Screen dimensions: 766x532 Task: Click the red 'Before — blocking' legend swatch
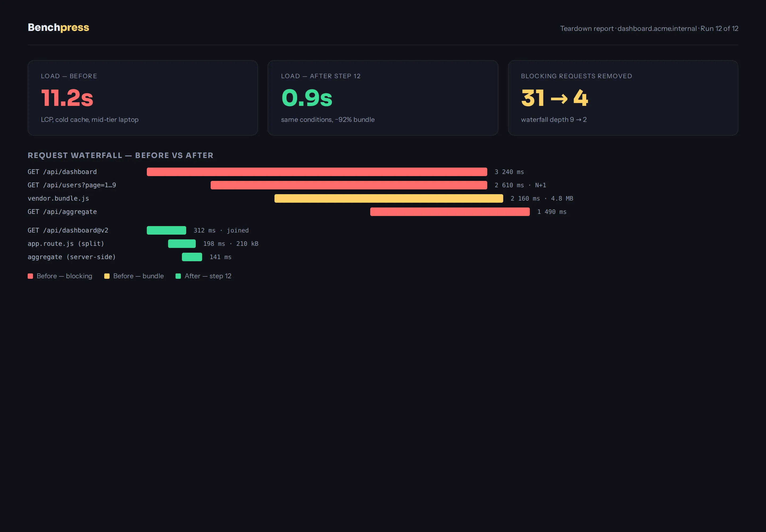point(30,276)
